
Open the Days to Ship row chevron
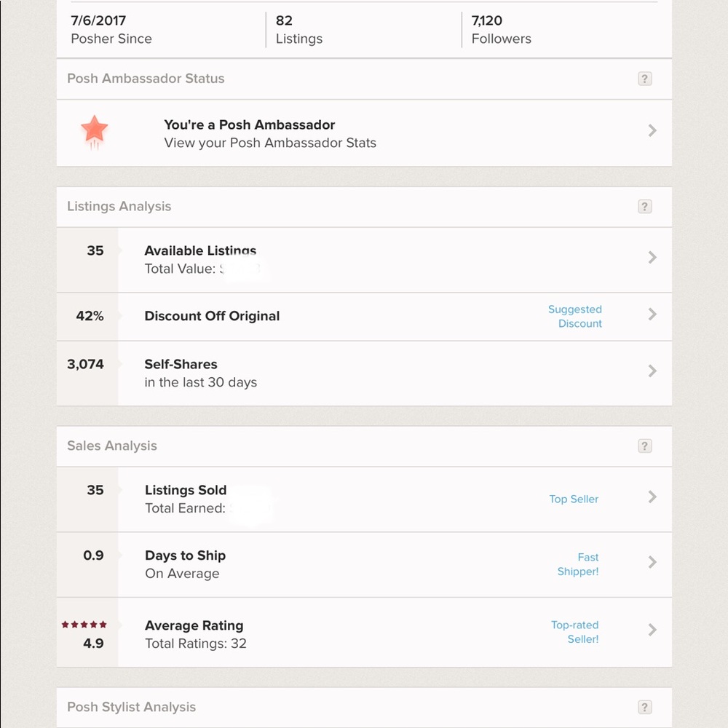(x=652, y=562)
